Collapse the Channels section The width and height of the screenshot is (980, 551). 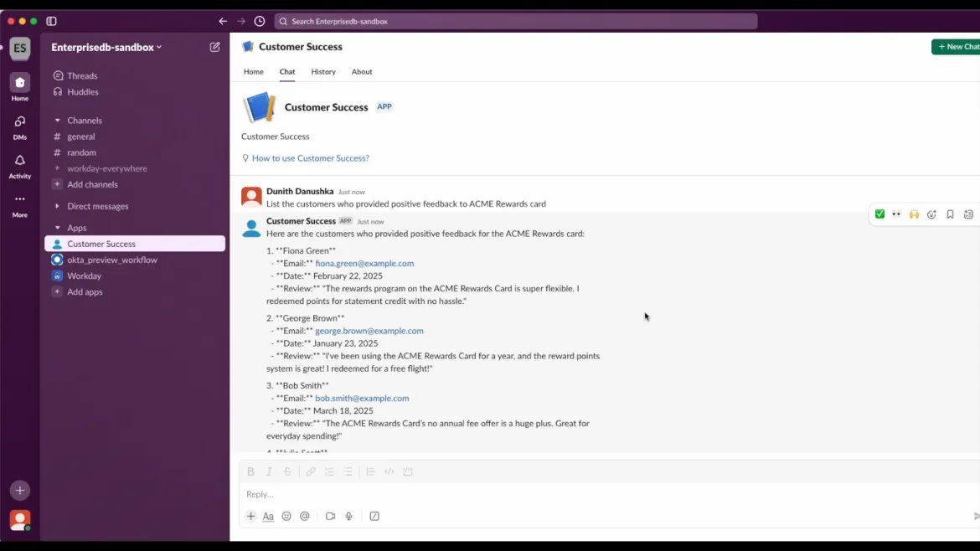pos(57,121)
